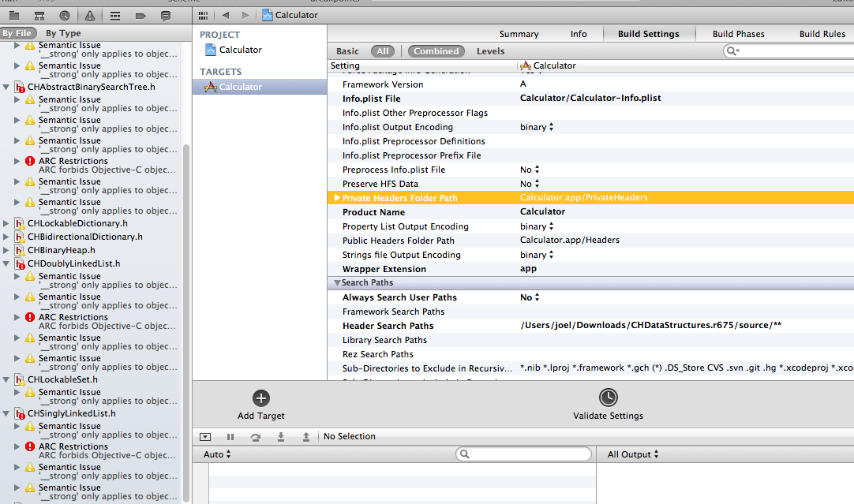Switch to Combined view
The height and width of the screenshot is (504, 854).
tap(436, 51)
